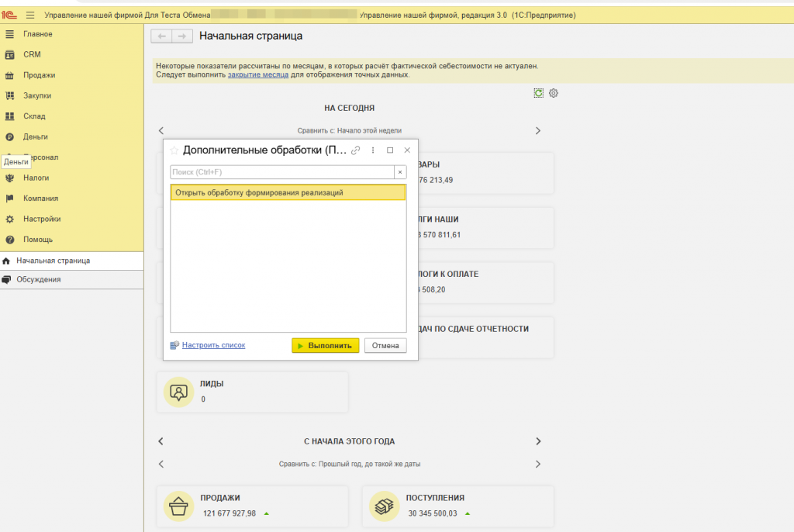Click the Налоги emblem icon in the sidebar
This screenshot has height=532, width=794.
[x=9, y=178]
